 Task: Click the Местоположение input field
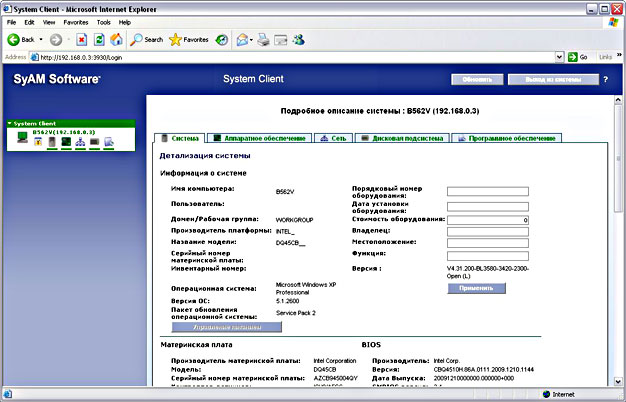488,242
